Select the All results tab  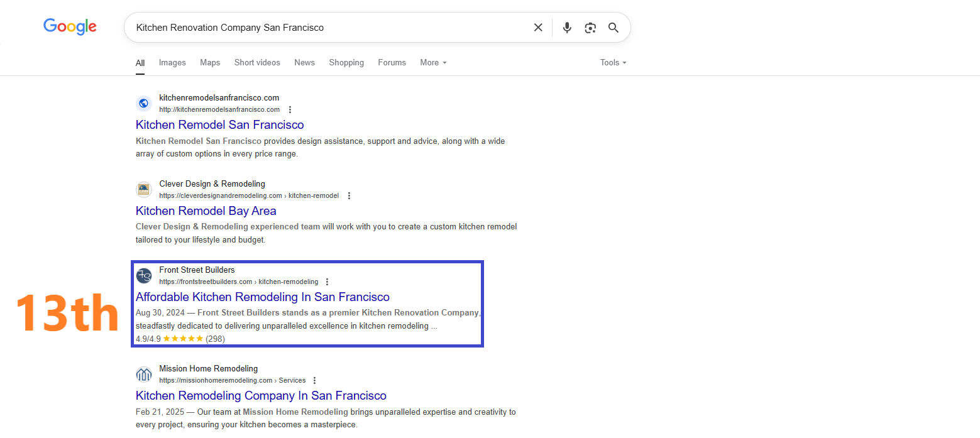point(140,63)
